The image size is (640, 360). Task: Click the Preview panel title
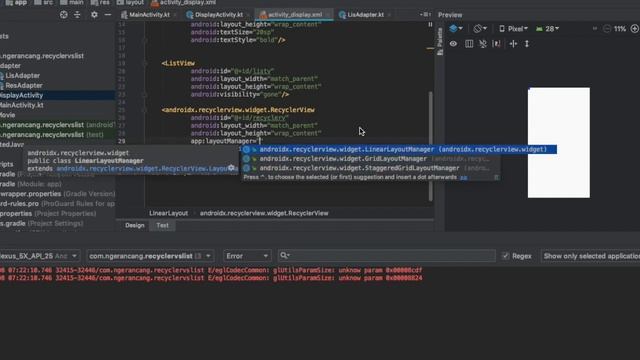click(450, 15)
